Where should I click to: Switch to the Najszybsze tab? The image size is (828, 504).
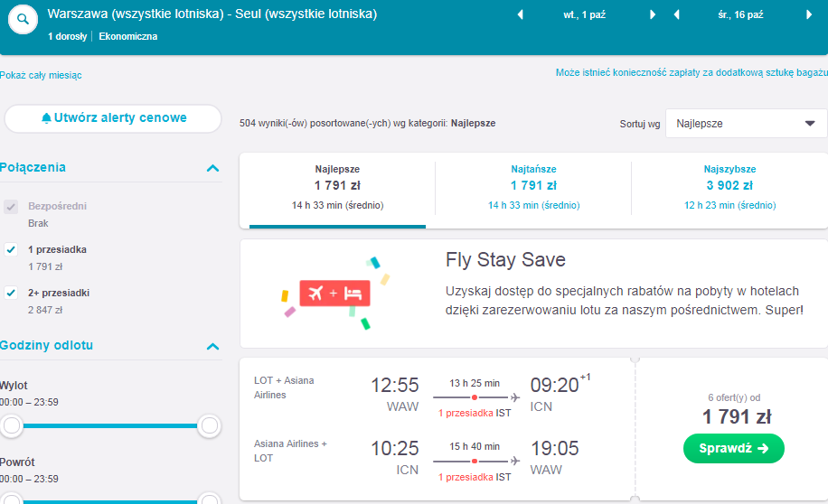(729, 187)
